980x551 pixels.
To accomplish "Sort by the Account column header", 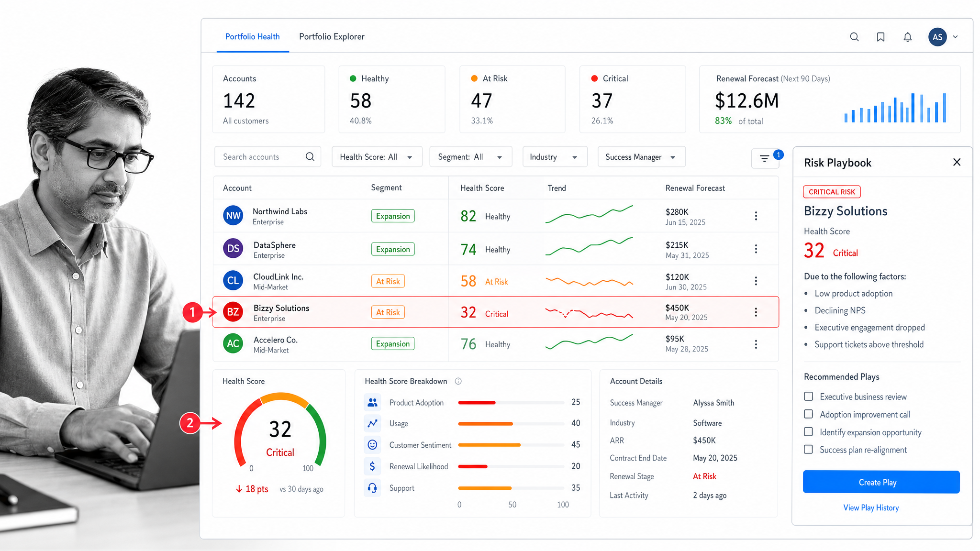I will pos(237,188).
